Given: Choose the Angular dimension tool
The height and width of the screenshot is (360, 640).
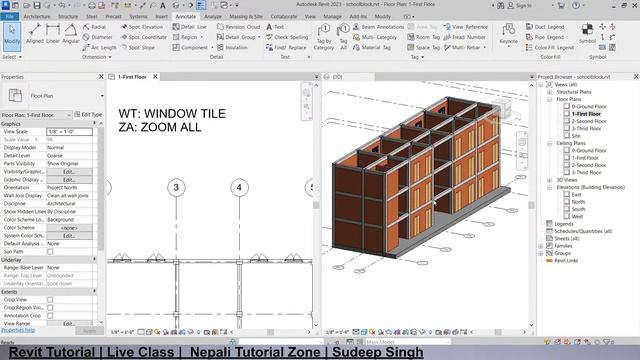Looking at the screenshot, I should click(71, 34).
